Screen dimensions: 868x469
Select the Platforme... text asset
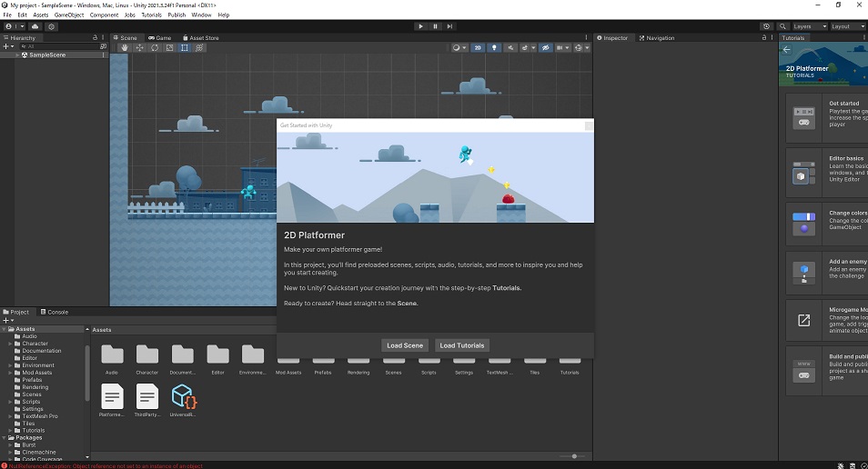pyautogui.click(x=112, y=396)
